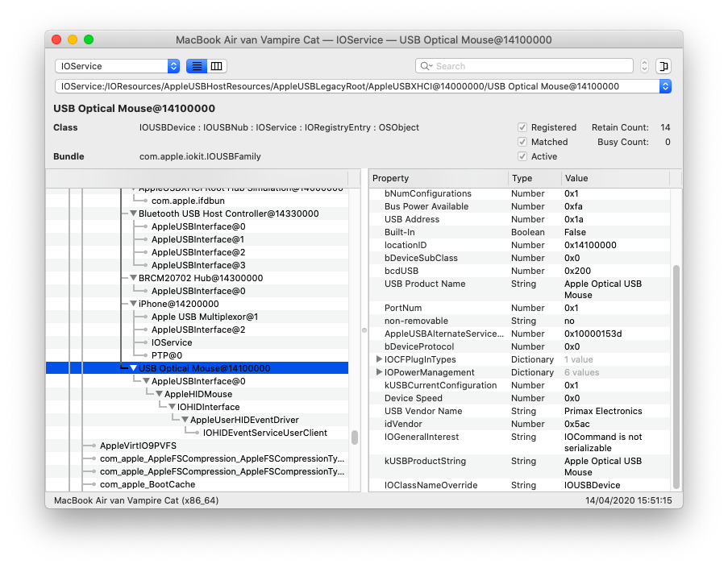Sort by Property column header
Viewport: 728px width, 568px height.
point(439,178)
